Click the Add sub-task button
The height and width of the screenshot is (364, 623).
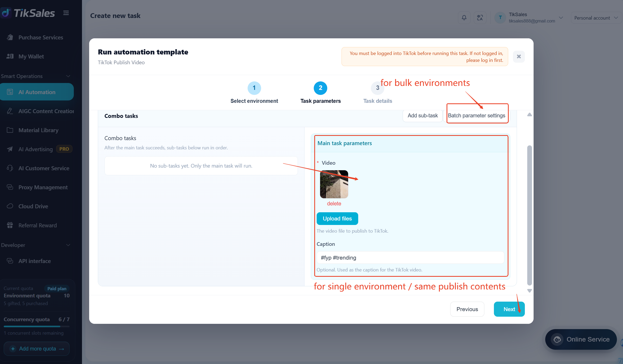[422, 116]
